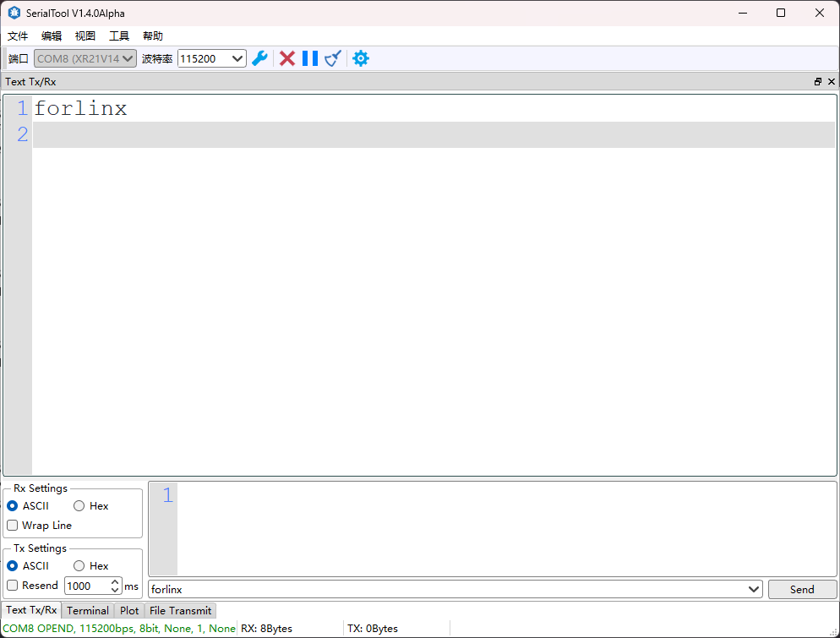This screenshot has height=638, width=840.
Task: Select Hex in Rx Settings
Action: (79, 506)
